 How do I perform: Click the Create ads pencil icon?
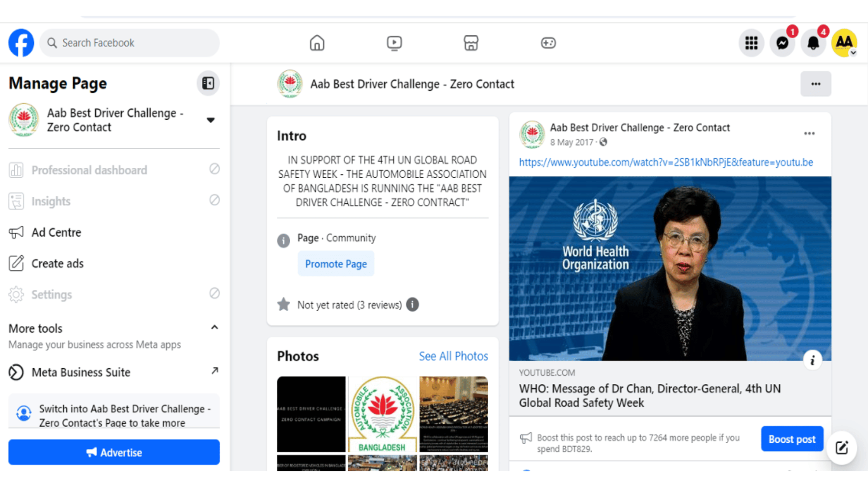pos(16,263)
